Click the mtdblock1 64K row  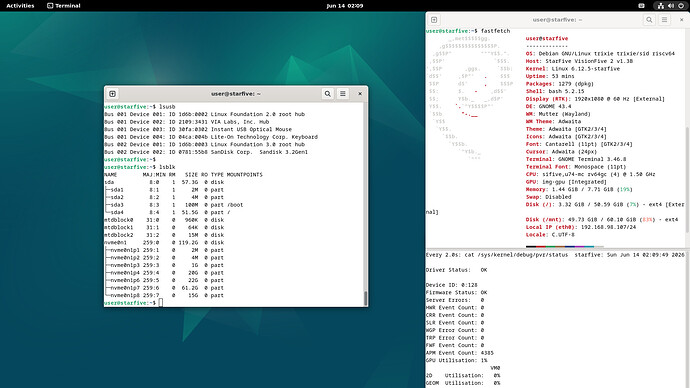tap(164, 227)
